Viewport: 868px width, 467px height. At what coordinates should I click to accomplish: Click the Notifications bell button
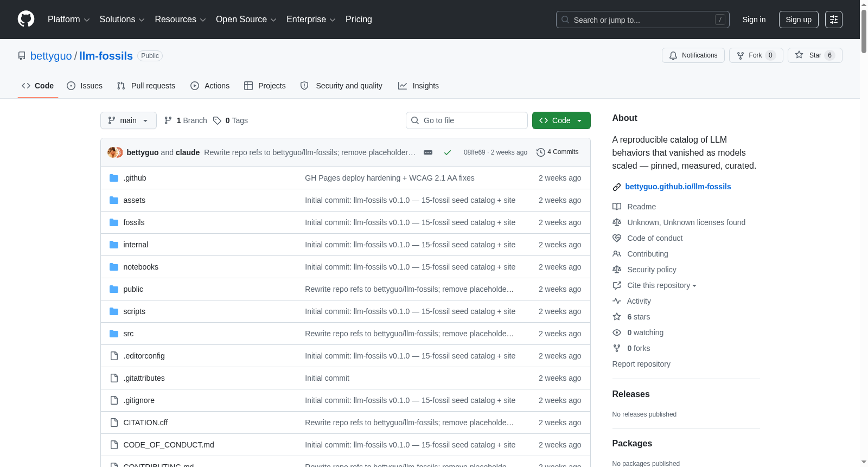click(693, 55)
